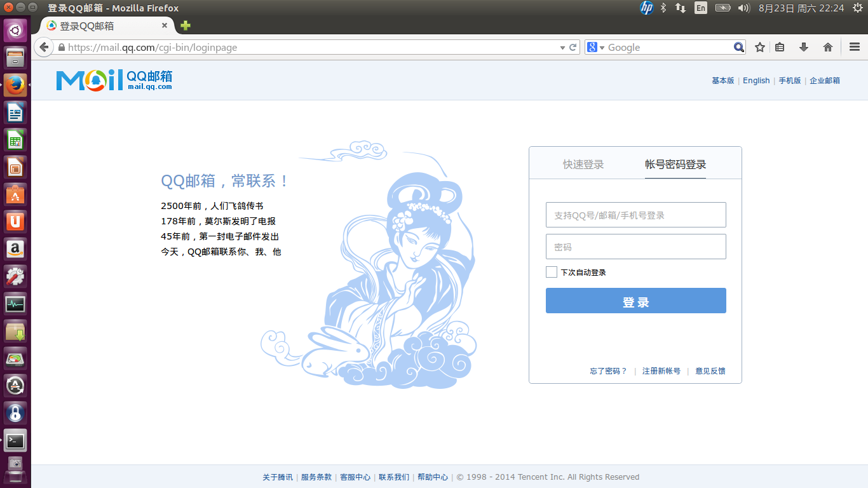Launch LibreOffice Calc from the dock
The width and height of the screenshot is (868, 488).
coord(15,140)
